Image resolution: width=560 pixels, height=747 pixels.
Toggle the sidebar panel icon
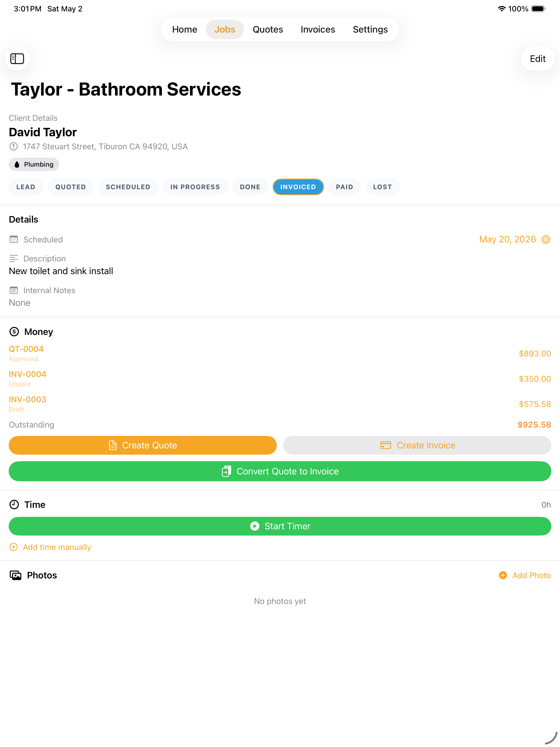17,59
